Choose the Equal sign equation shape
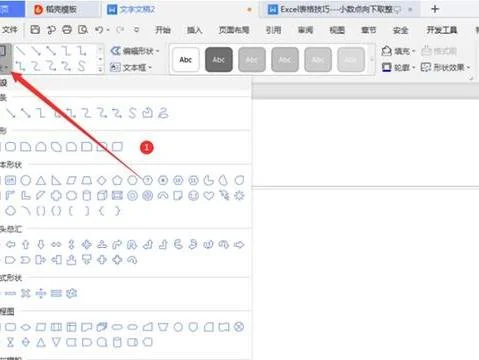The image size is (479, 360). coord(56,293)
